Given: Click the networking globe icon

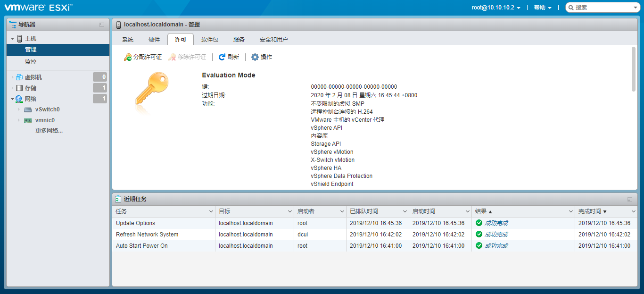Looking at the screenshot, I should pyautogui.click(x=19, y=99).
